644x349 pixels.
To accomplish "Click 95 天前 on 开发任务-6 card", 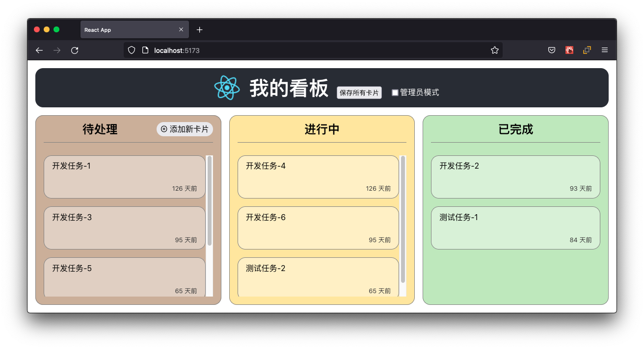I will coord(380,240).
